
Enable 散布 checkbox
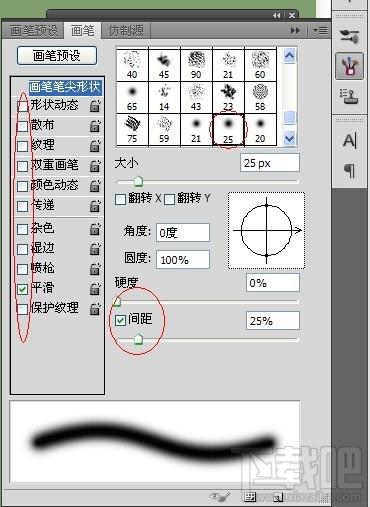click(x=22, y=127)
